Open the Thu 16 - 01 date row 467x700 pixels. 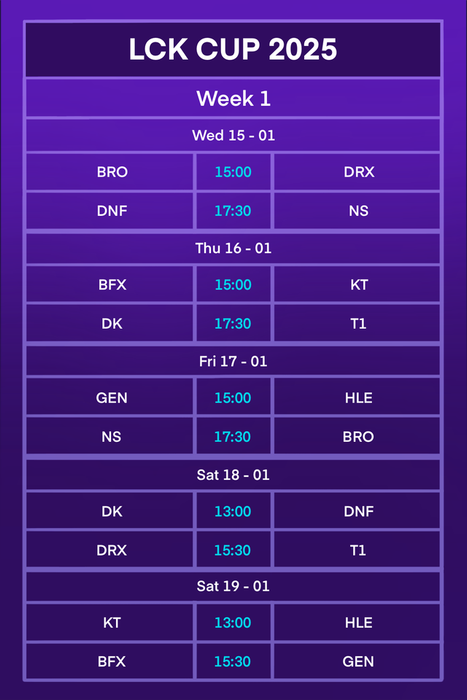coord(233,248)
